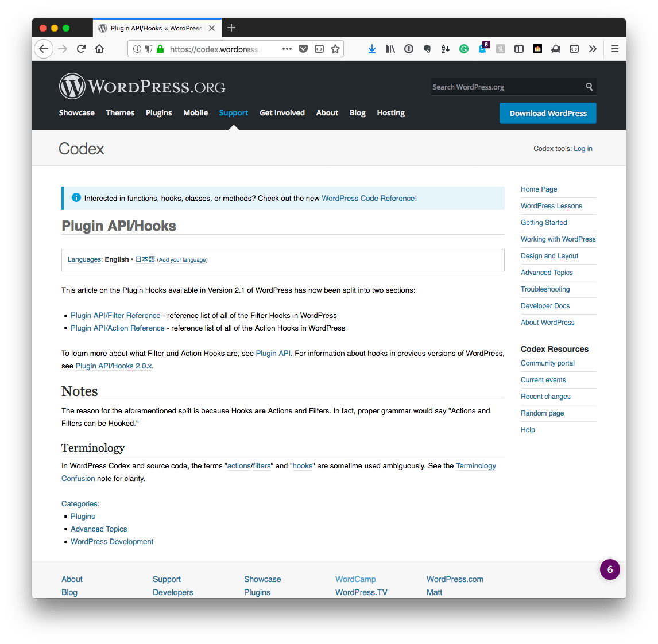Expand the toolbar overflow chevron
The image size is (658, 644).
pyautogui.click(x=593, y=49)
